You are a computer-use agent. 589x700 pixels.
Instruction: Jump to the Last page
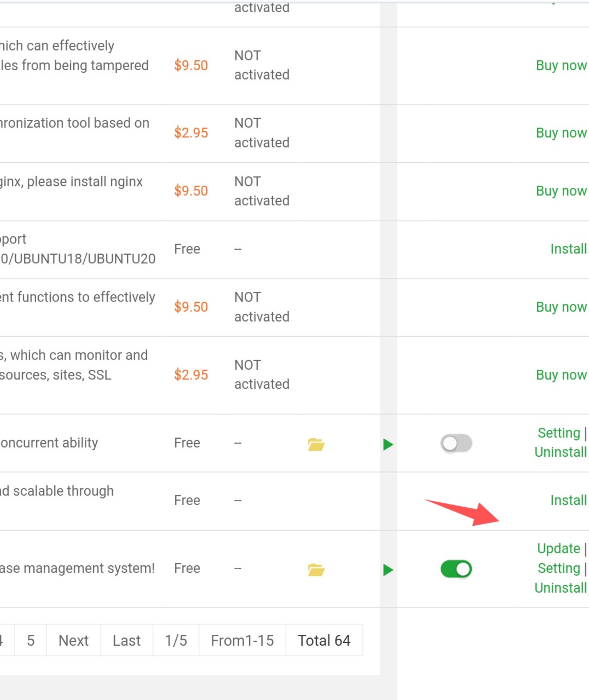(127, 640)
